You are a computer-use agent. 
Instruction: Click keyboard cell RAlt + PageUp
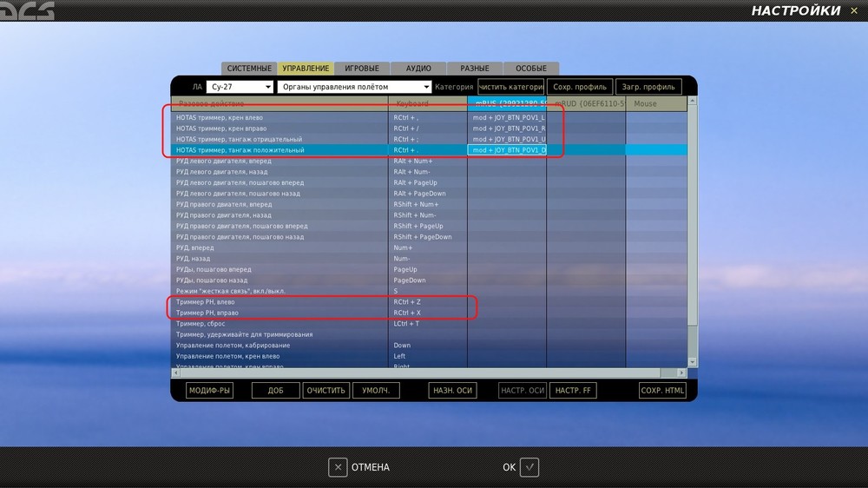tap(428, 182)
